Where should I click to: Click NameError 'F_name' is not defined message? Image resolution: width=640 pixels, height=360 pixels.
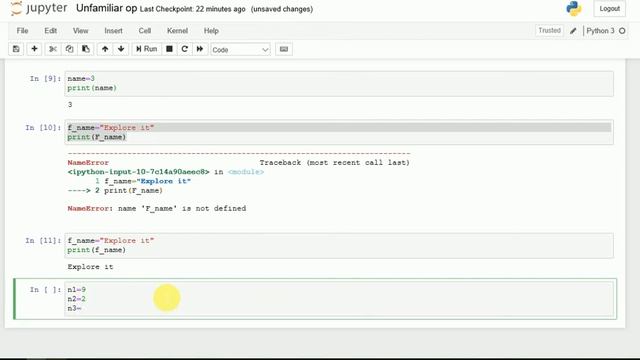157,209
